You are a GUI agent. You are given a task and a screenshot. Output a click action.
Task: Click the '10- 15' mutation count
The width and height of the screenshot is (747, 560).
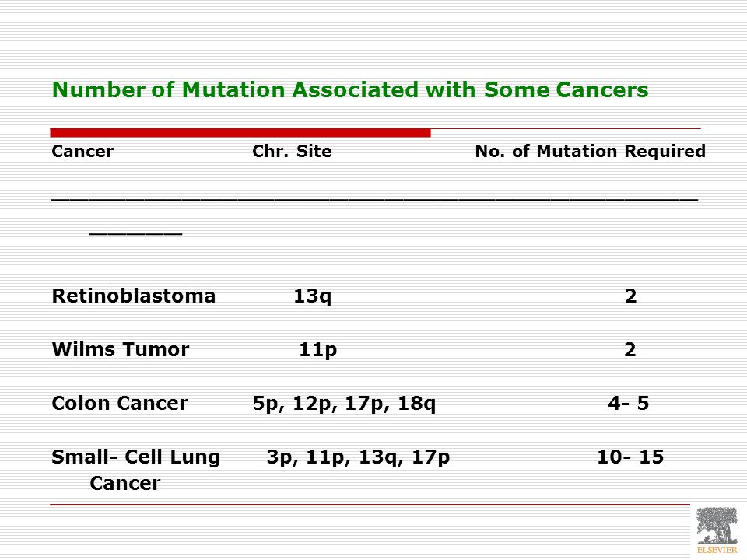click(630, 457)
